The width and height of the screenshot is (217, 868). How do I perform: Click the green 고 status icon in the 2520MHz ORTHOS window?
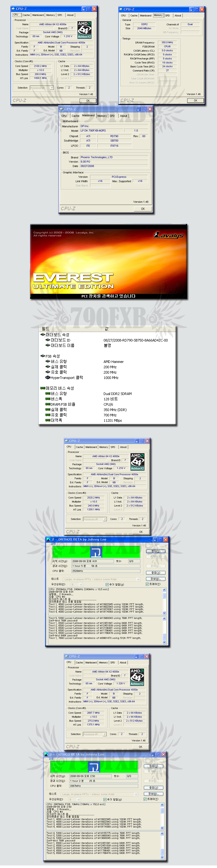[x=96, y=552]
